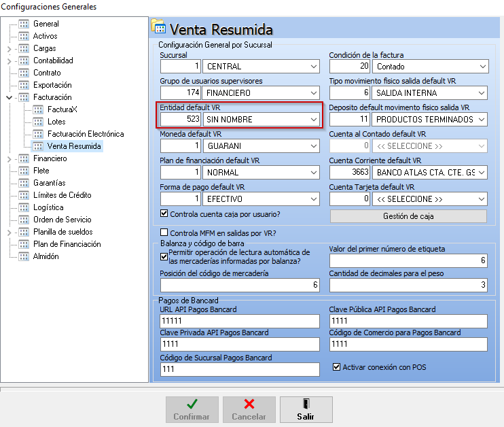Click the Clave Privada API Bancard field
This screenshot has width=504, height=427.
point(240,344)
